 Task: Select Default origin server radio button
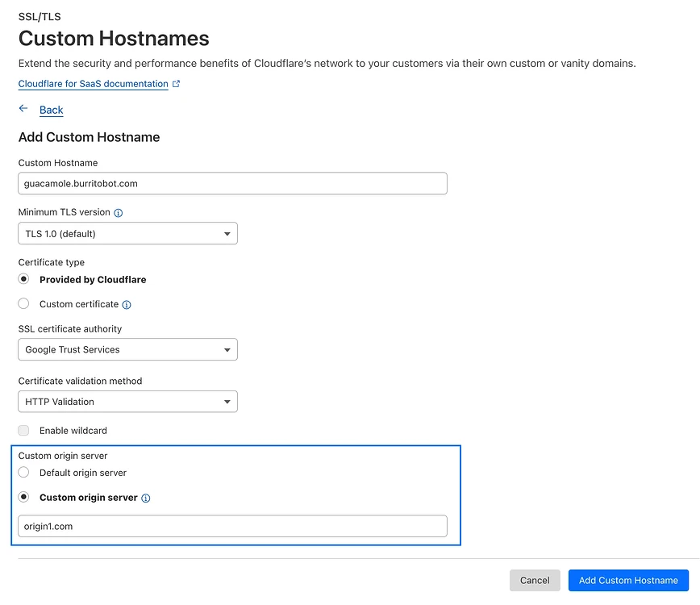click(x=23, y=473)
